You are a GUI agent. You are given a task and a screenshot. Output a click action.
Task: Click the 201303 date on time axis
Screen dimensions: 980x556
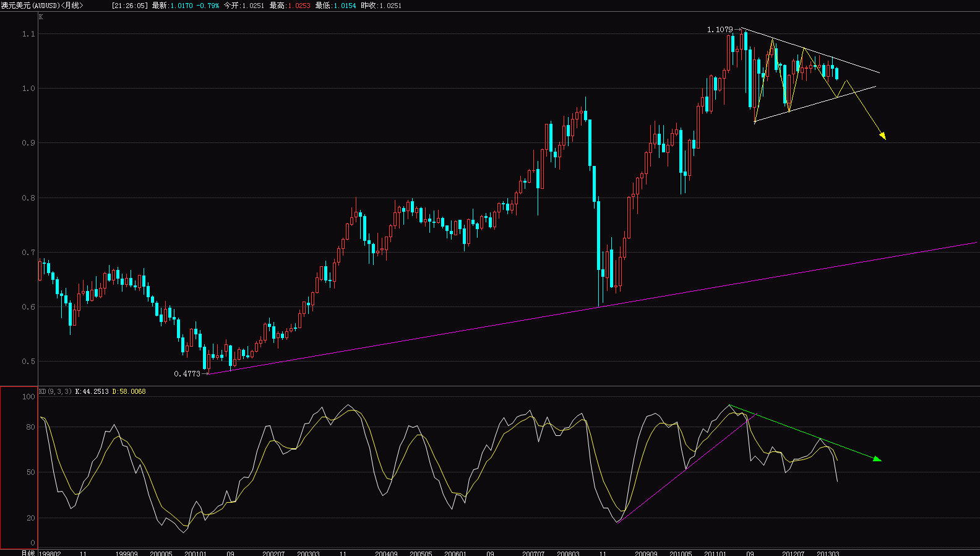click(828, 553)
